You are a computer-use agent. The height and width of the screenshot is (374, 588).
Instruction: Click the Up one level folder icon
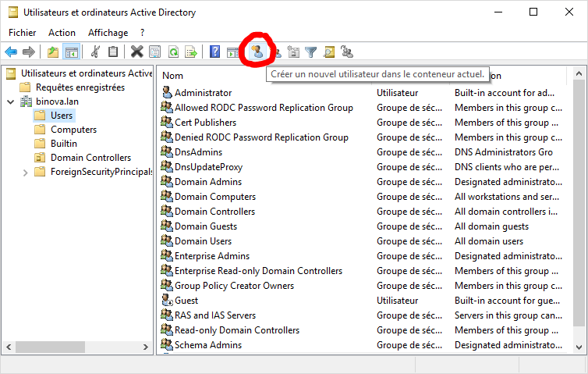pyautogui.click(x=52, y=52)
